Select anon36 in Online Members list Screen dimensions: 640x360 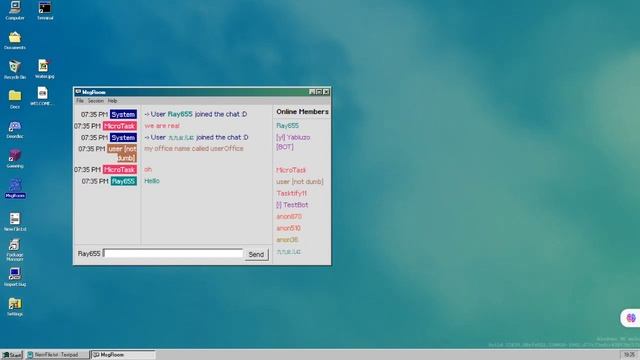click(287, 240)
